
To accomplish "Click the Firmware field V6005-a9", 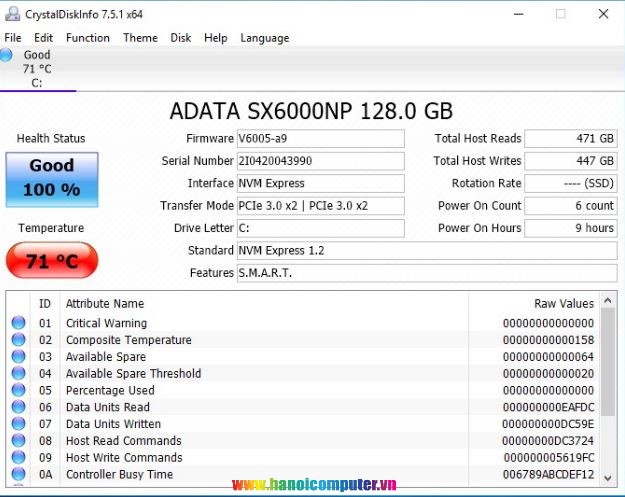I will pyautogui.click(x=320, y=138).
